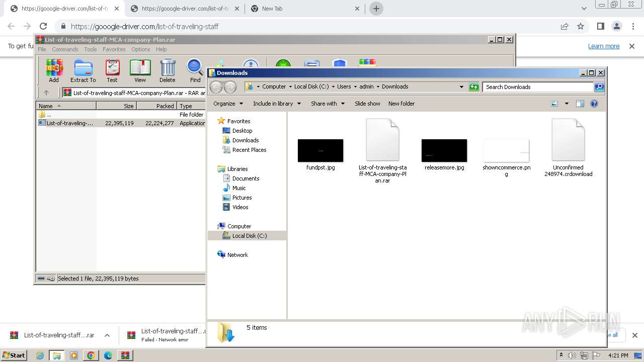The height and width of the screenshot is (362, 644).
Task: Click the Delete trash icon in WinRAR
Action: tap(168, 70)
